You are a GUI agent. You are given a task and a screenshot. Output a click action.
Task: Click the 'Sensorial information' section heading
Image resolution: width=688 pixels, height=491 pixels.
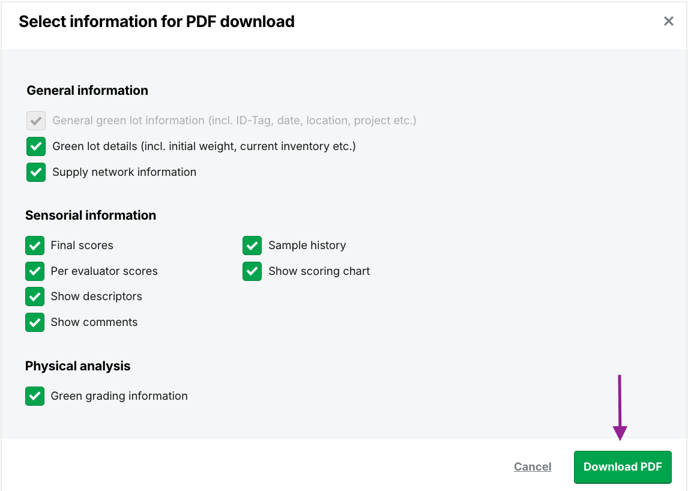(90, 215)
